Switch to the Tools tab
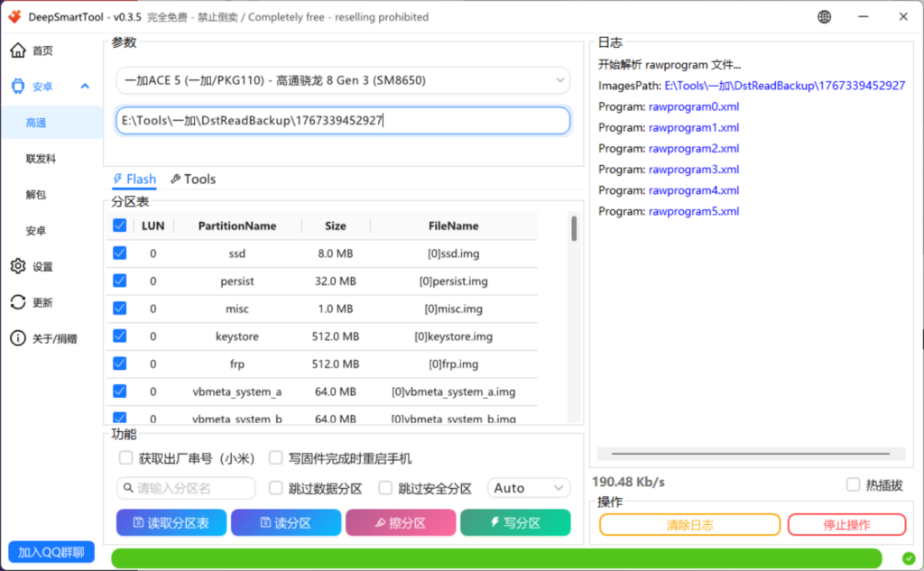 click(x=193, y=180)
